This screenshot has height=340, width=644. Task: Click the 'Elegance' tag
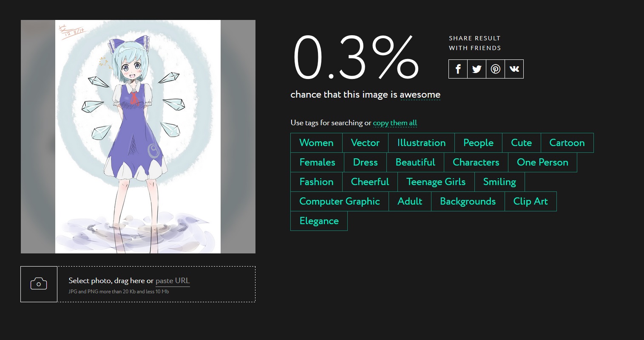(319, 221)
